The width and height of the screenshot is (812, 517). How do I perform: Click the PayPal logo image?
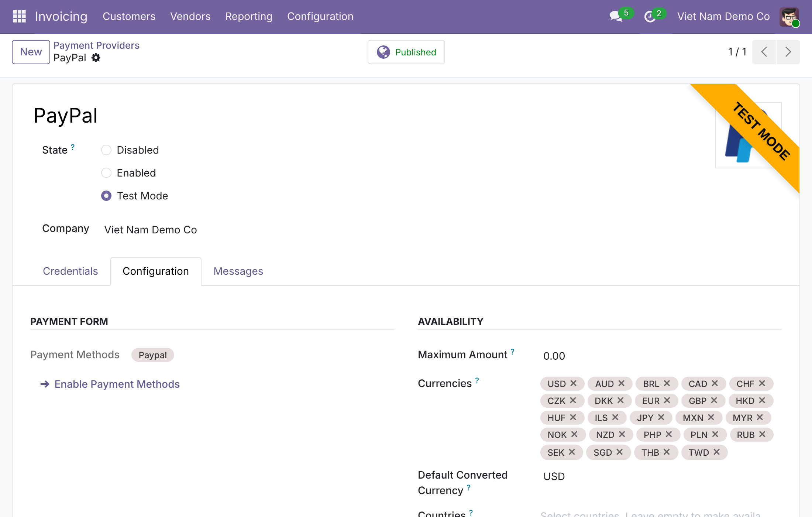(x=748, y=135)
